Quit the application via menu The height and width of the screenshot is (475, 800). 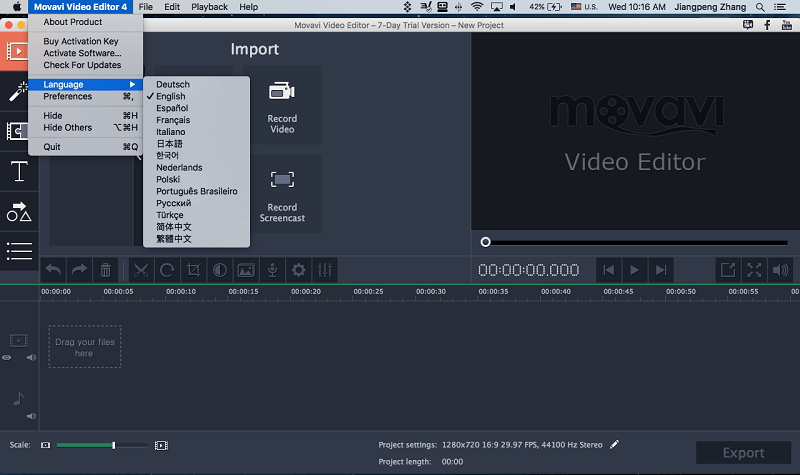tap(86, 146)
